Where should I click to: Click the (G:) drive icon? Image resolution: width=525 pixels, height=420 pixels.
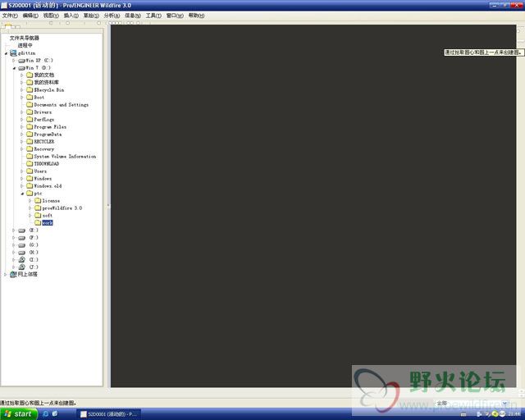[x=22, y=245]
